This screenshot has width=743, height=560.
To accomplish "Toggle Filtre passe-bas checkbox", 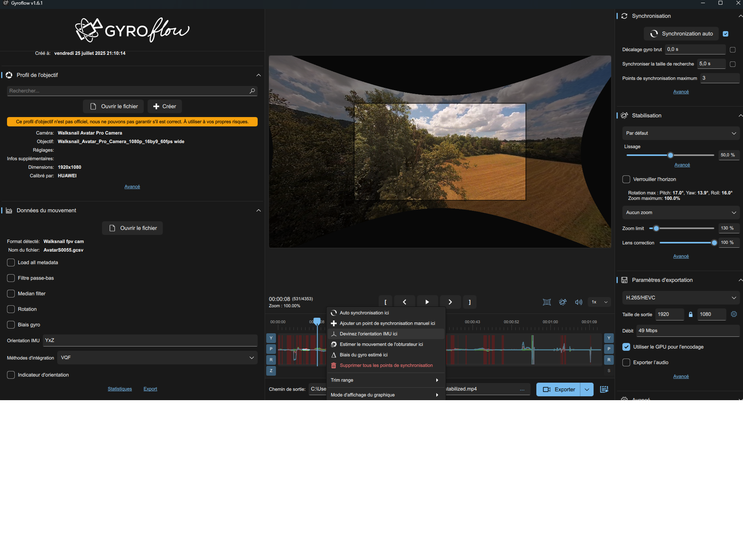I will pyautogui.click(x=11, y=278).
